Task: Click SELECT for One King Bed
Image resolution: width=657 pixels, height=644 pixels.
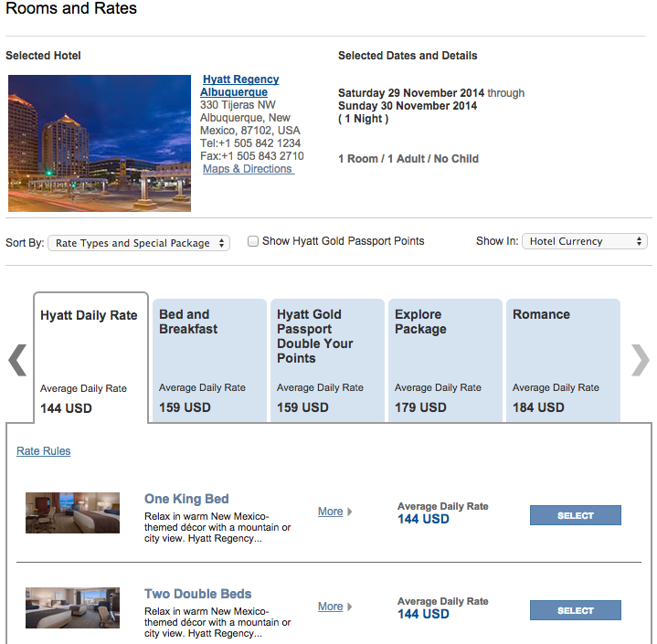Action: coord(576,515)
